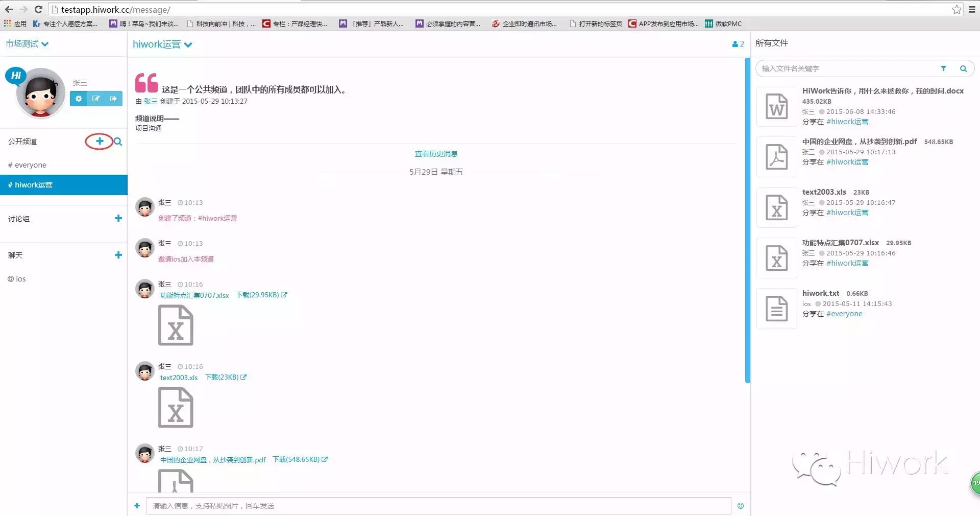Screen dimensions: 980x516
Task: Select the # hiwork运营 channel
Action: coord(64,185)
